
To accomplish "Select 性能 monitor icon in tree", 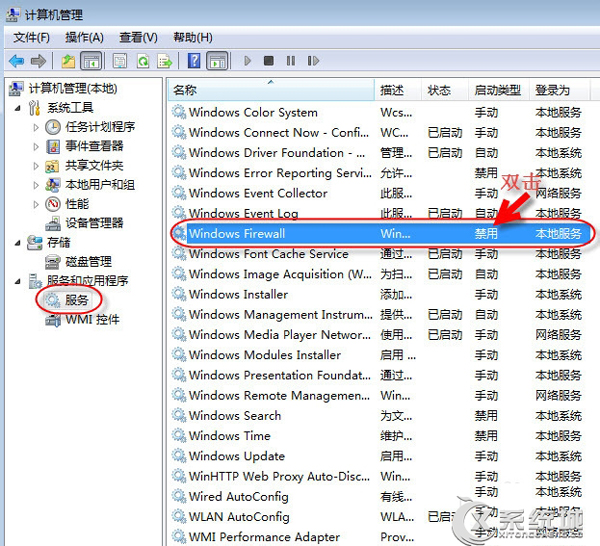I will (53, 204).
